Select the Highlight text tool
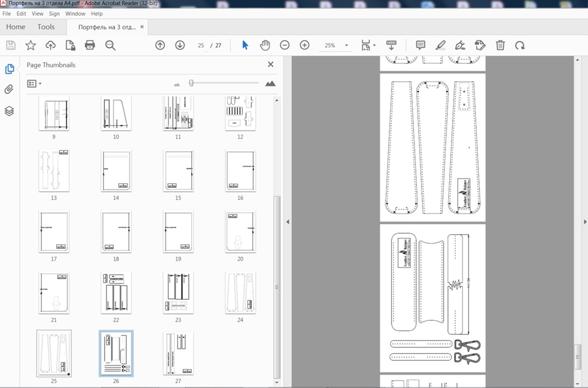This screenshot has width=588, height=388. [440, 45]
